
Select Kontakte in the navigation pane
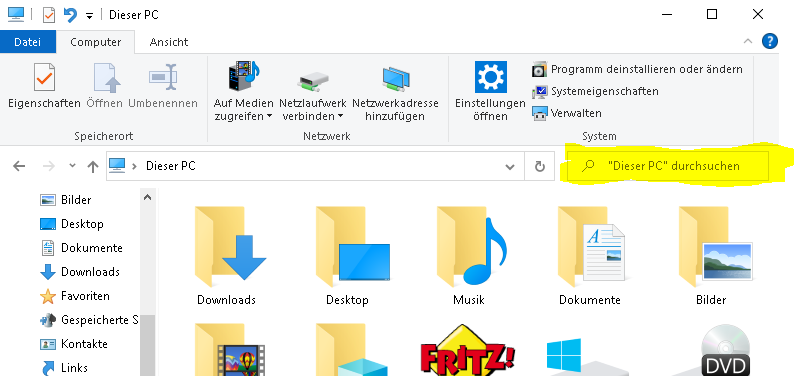[x=74, y=344]
